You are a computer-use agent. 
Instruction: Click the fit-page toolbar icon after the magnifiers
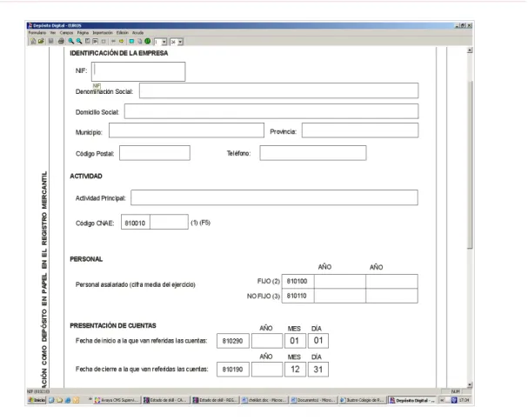pyautogui.click(x=88, y=42)
